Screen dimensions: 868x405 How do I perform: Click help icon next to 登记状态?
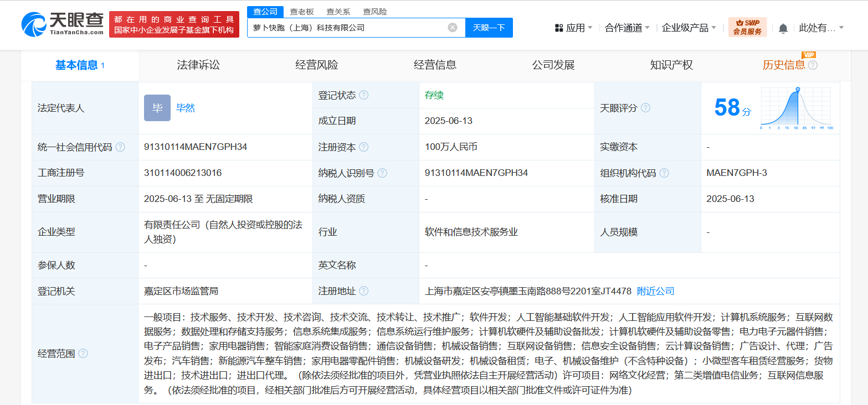coord(363,95)
